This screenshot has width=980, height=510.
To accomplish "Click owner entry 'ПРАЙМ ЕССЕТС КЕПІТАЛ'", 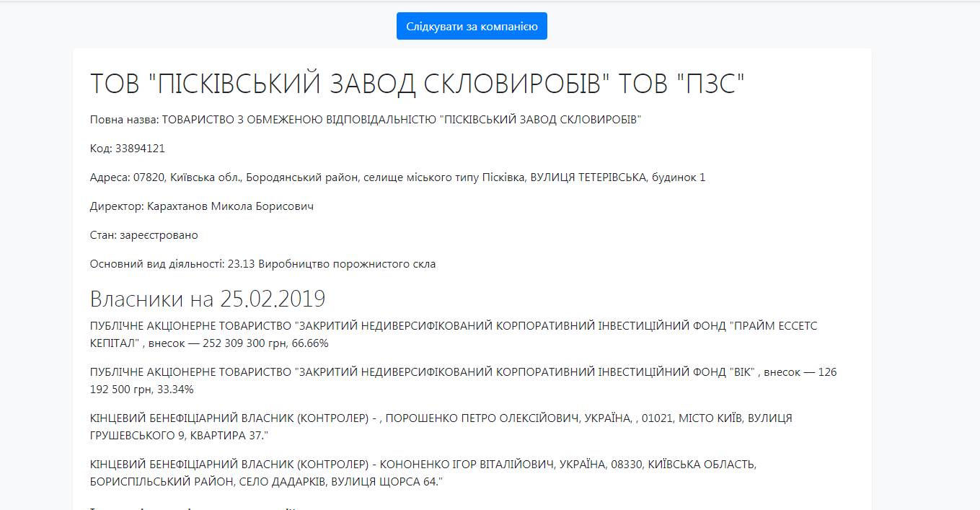I will [774, 326].
